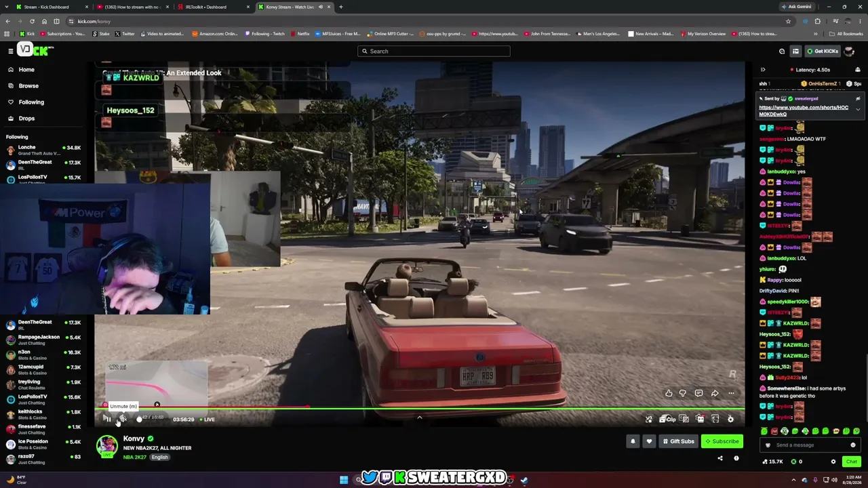Open Konvy's channel avatar

[106, 446]
